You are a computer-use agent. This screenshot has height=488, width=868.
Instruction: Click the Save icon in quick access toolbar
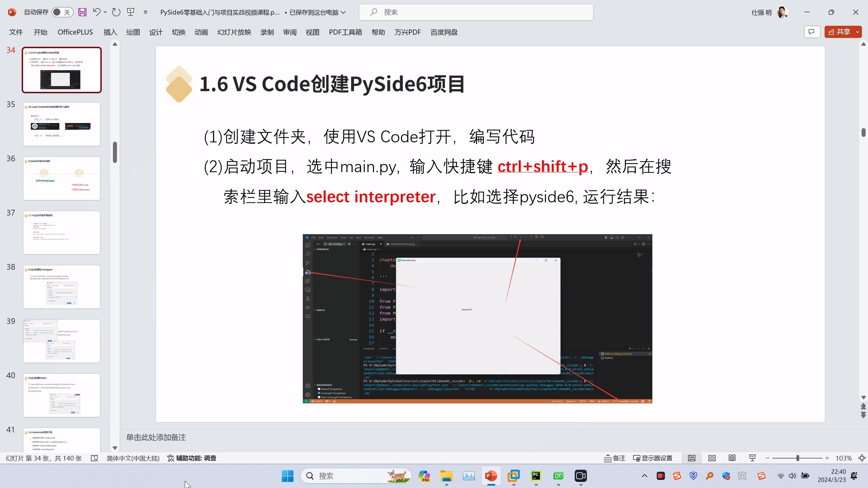pos(82,12)
